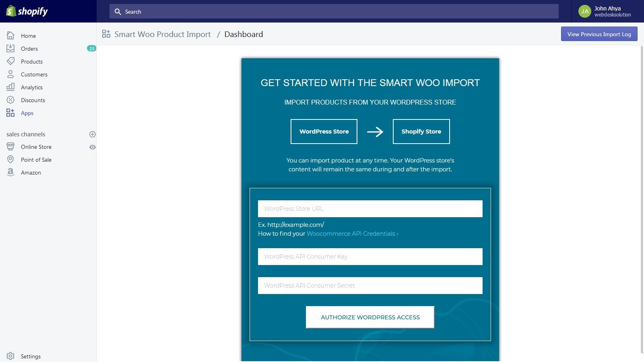This screenshot has width=644, height=362.
Task: Click the Shopify logo
Action: tap(27, 11)
